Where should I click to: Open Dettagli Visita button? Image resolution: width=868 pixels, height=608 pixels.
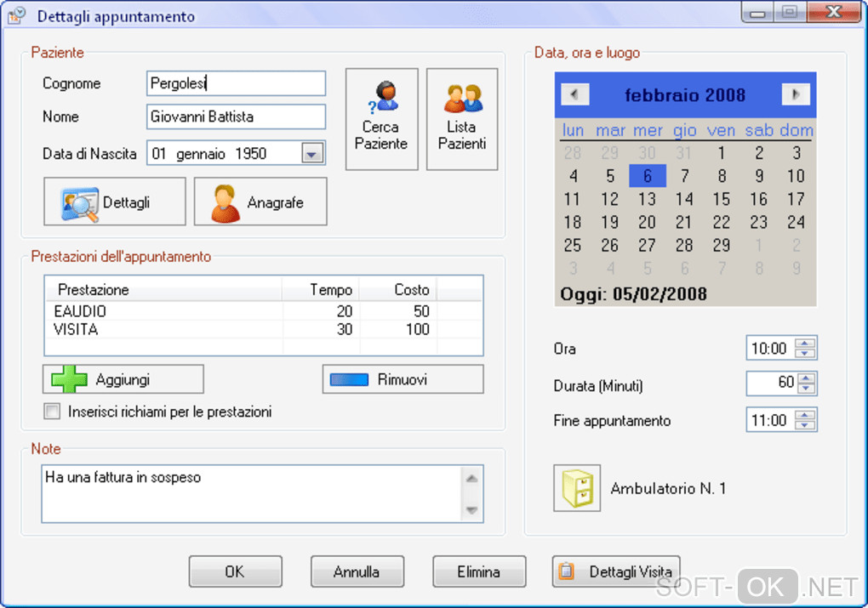point(615,571)
